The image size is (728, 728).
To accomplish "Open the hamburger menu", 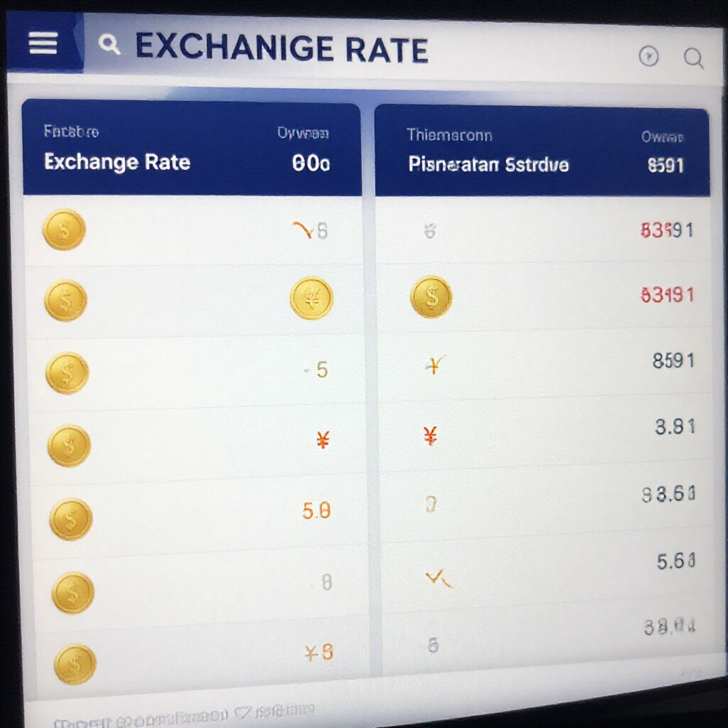I will click(x=43, y=43).
